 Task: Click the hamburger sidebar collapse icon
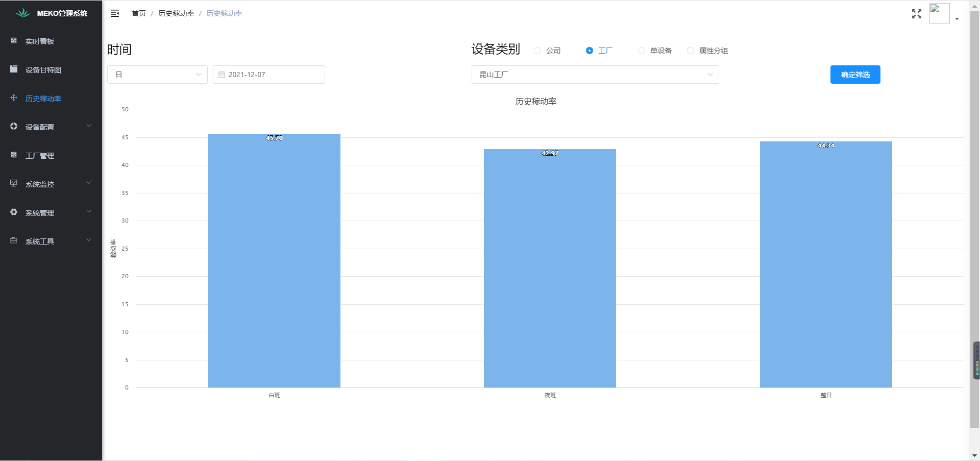pos(115,13)
